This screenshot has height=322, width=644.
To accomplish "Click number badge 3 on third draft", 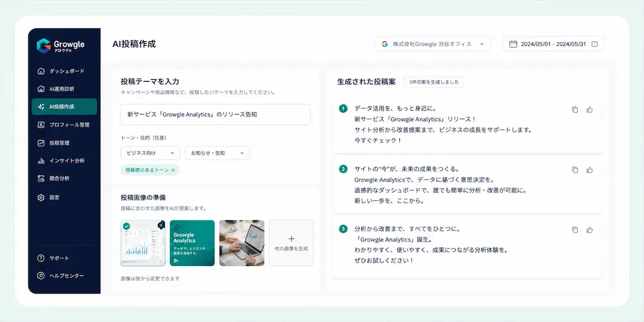I will click(x=343, y=229).
